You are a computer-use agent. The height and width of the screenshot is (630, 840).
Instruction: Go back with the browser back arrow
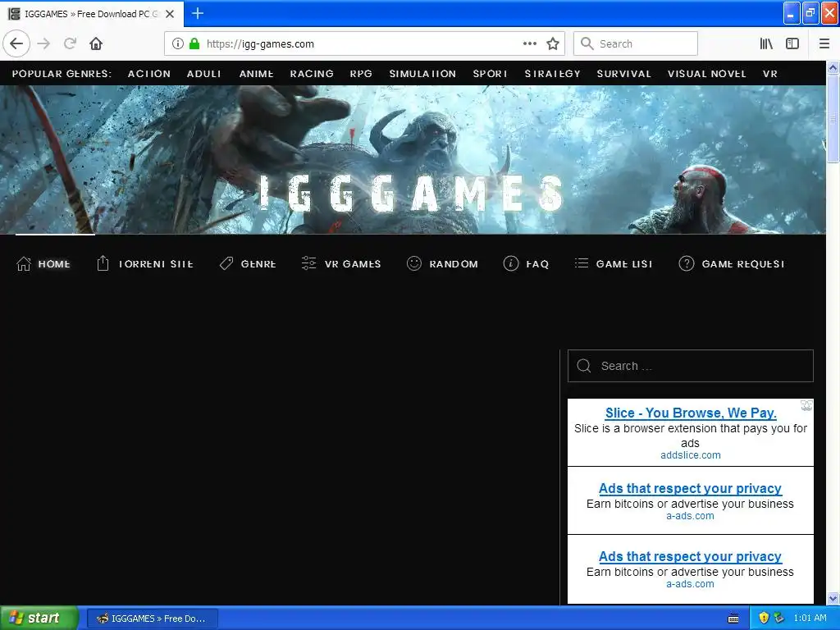(x=16, y=43)
